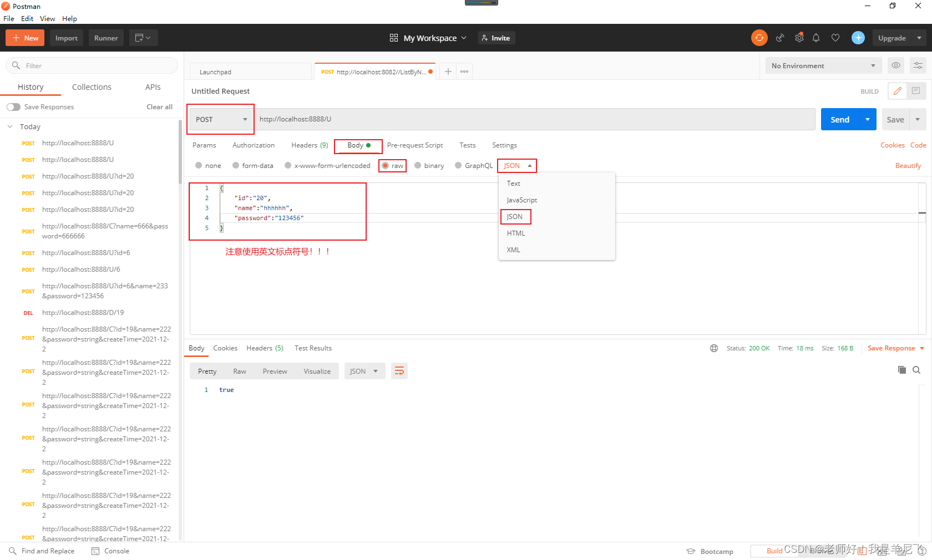The image size is (932, 560).
Task: Click the orange sync status icon
Action: (759, 38)
